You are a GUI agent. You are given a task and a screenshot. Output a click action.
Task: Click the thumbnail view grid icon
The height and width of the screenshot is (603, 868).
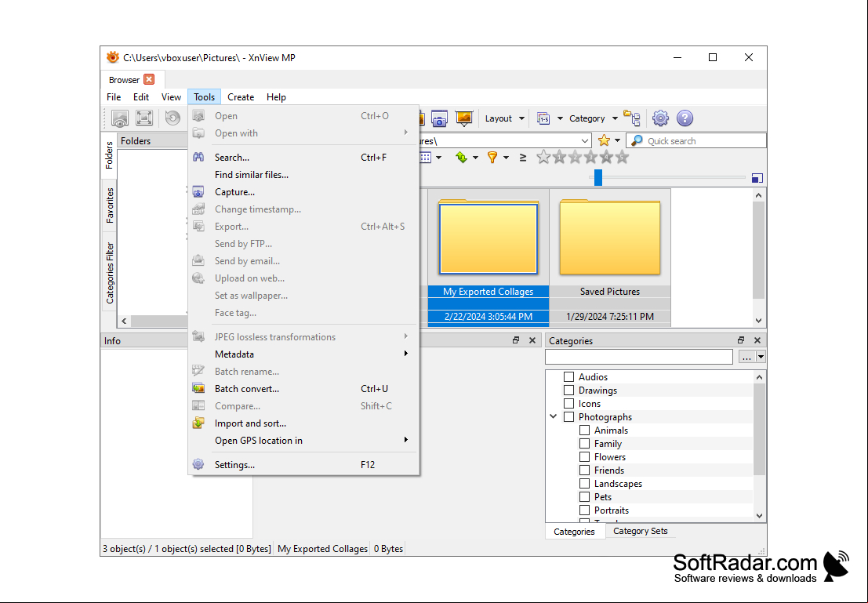coord(425,158)
